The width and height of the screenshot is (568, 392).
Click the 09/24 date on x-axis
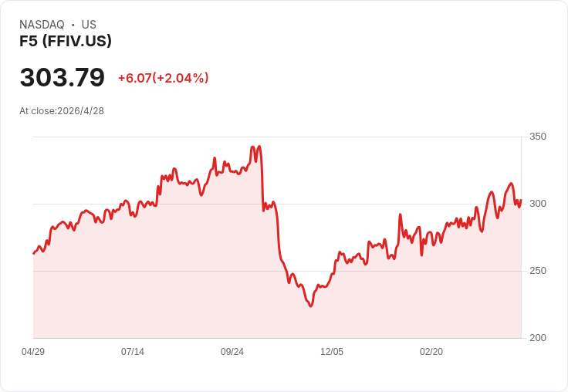232,352
